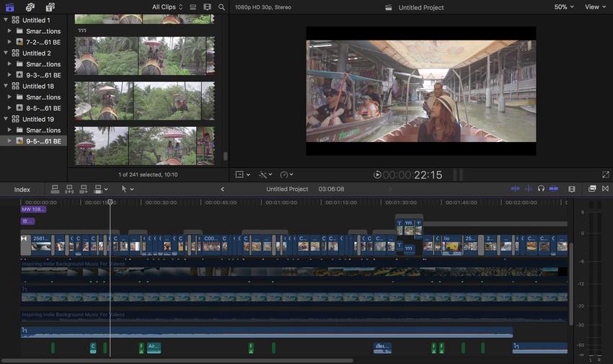The height and width of the screenshot is (364, 613).
Task: Toggle filmstrip and list view in browser
Action: (x=193, y=7)
